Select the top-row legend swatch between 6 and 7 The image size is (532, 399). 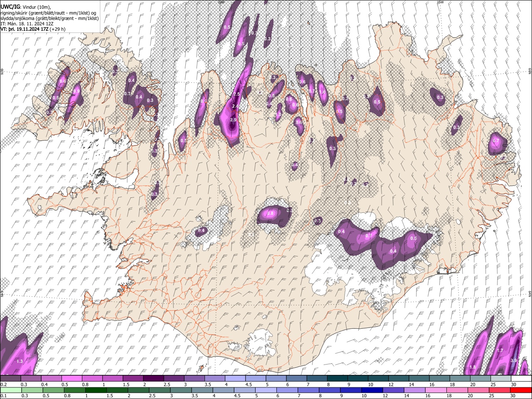pyautogui.click(x=296, y=378)
